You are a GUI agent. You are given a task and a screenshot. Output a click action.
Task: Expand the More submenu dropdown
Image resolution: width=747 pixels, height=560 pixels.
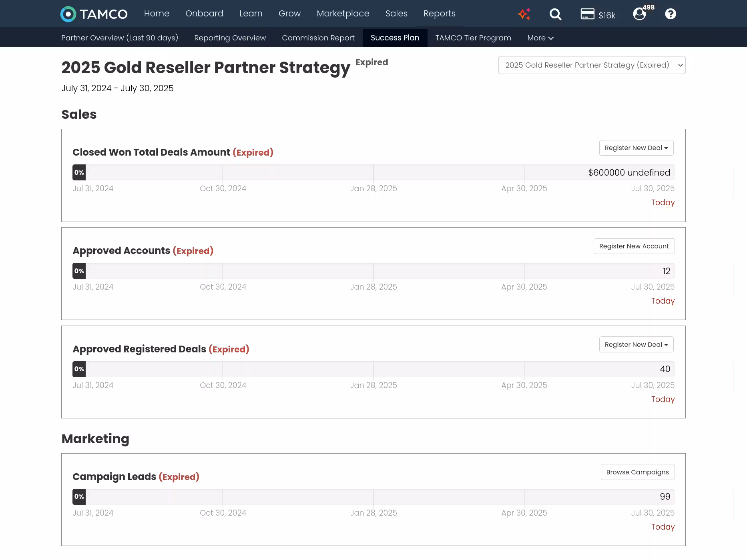pyautogui.click(x=540, y=38)
